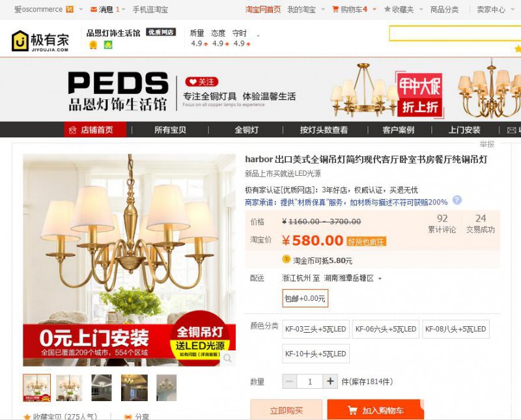Select the third product thumbnail image
The image size is (521, 420).
[102, 387]
